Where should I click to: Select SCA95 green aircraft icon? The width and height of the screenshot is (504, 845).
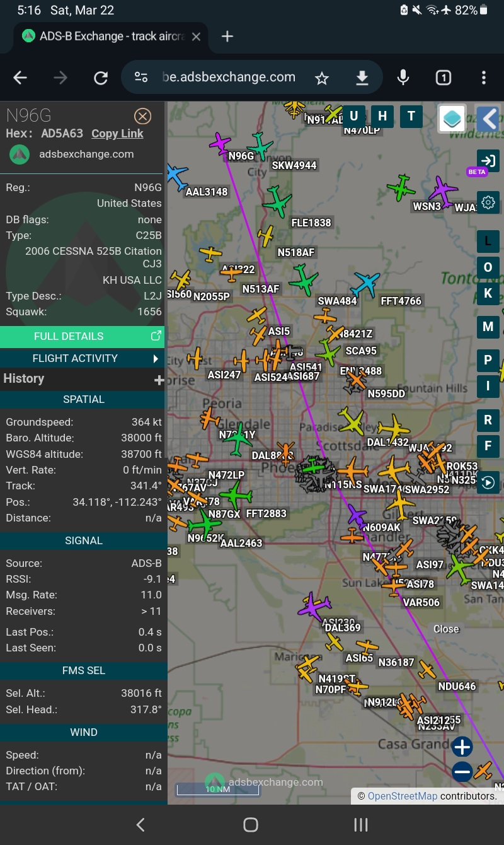329,351
